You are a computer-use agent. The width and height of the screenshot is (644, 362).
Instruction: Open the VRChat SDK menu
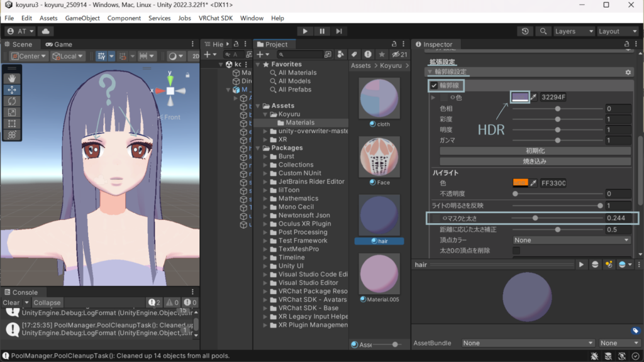(x=216, y=18)
